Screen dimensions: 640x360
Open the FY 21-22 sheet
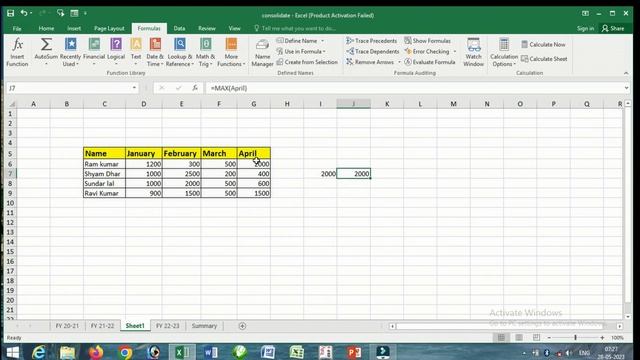[x=102, y=326]
